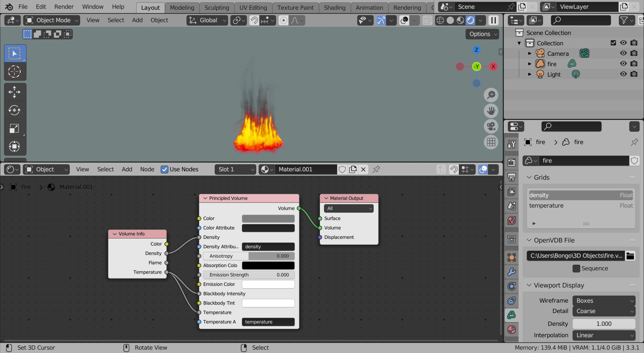The width and height of the screenshot is (644, 353).
Task: Open the viewport Options popover
Action: click(x=482, y=34)
